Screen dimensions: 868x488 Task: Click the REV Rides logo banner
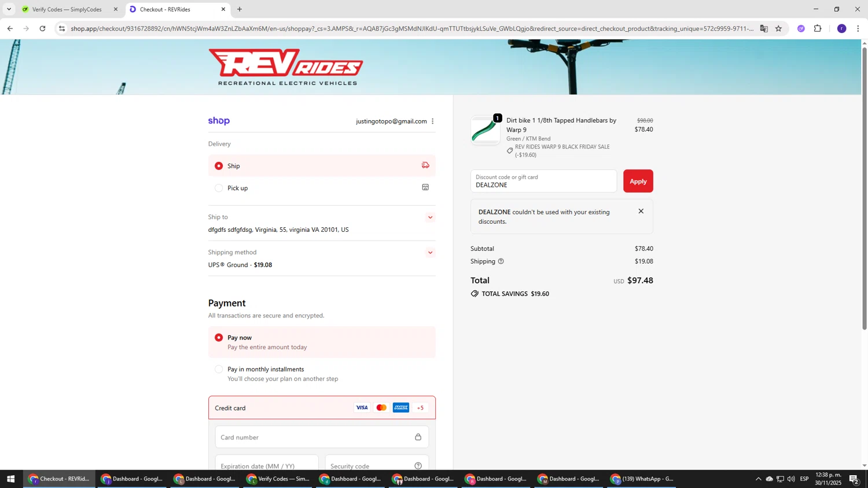click(286, 67)
